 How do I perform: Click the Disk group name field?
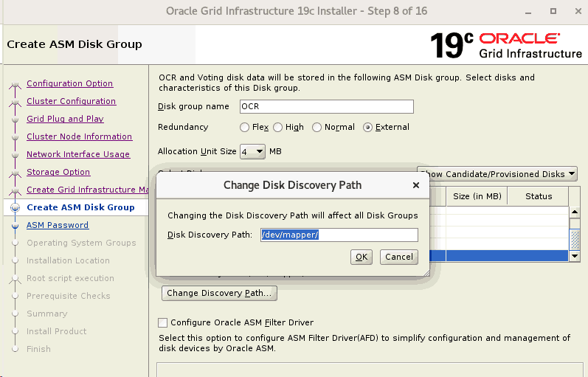[x=327, y=106]
